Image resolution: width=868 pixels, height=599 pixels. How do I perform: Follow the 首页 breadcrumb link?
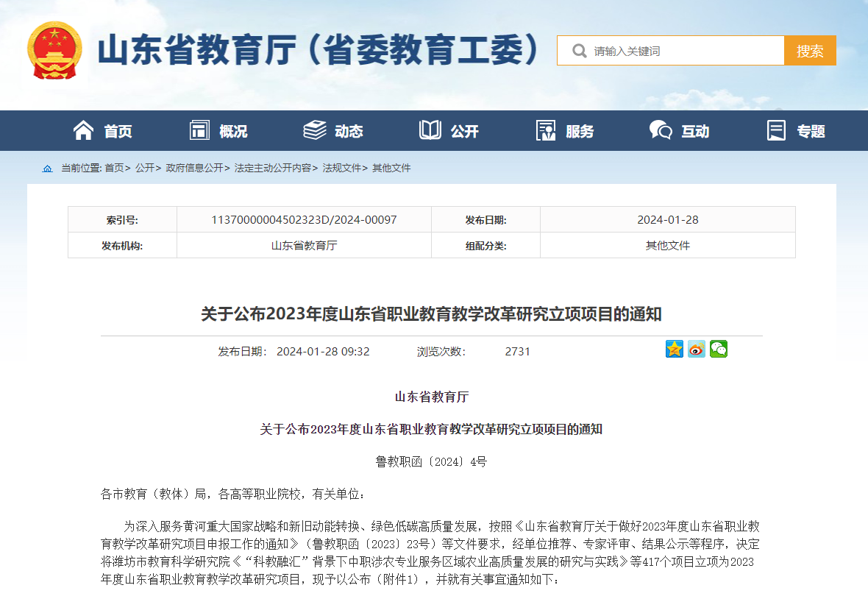click(x=114, y=168)
